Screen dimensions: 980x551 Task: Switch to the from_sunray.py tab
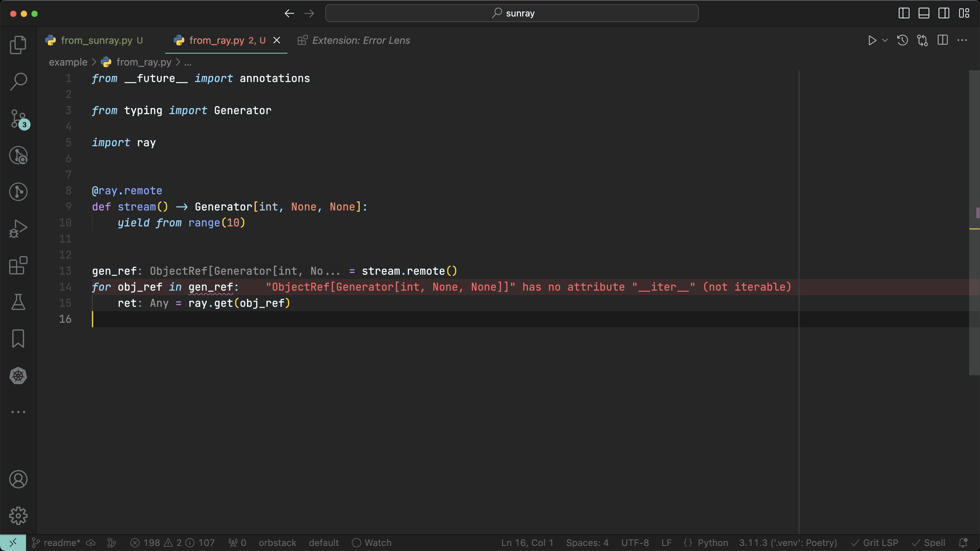(97, 40)
